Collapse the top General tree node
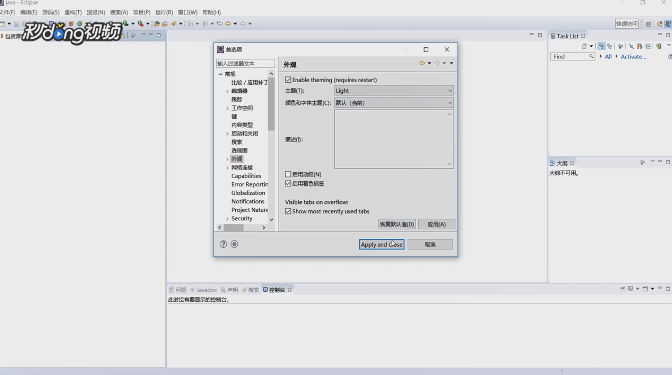 click(221, 74)
